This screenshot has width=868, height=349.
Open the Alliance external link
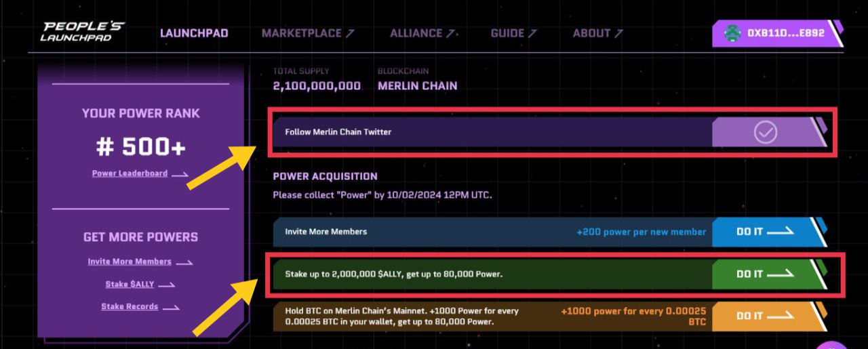coord(423,33)
